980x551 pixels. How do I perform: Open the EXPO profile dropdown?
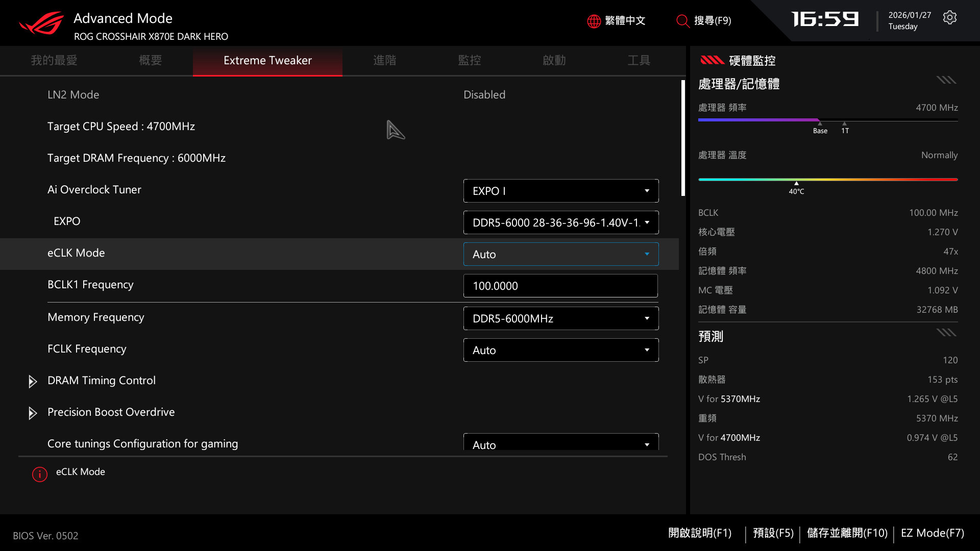pos(560,222)
